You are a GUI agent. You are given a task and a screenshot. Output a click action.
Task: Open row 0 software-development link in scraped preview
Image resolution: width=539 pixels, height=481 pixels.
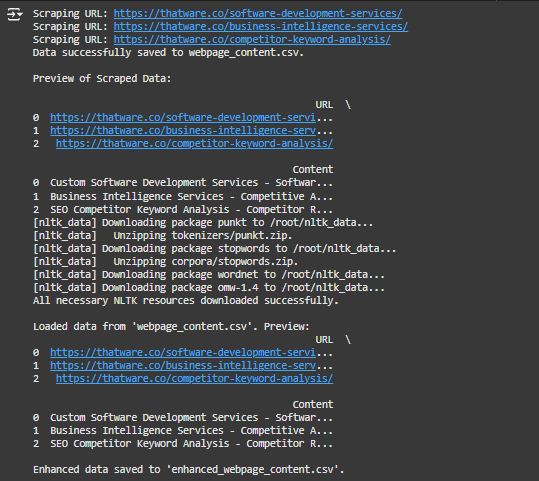[183, 118]
